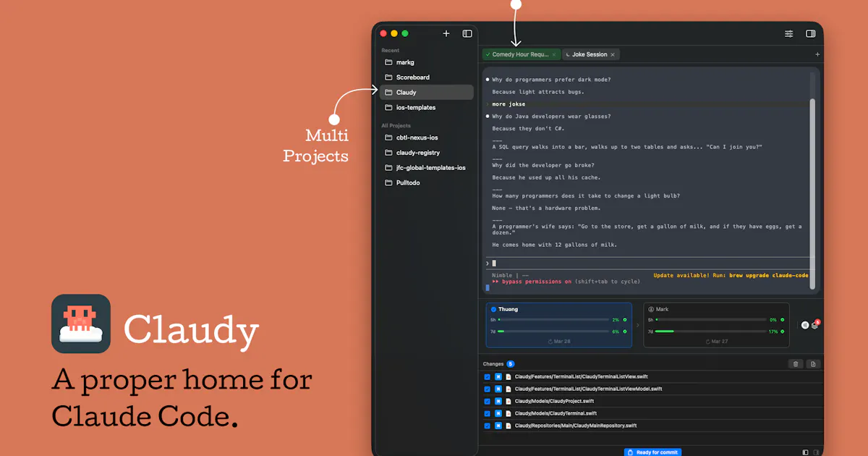Add a new project with the sidebar plus icon
Screen dimensions: 868x456
(446, 33)
